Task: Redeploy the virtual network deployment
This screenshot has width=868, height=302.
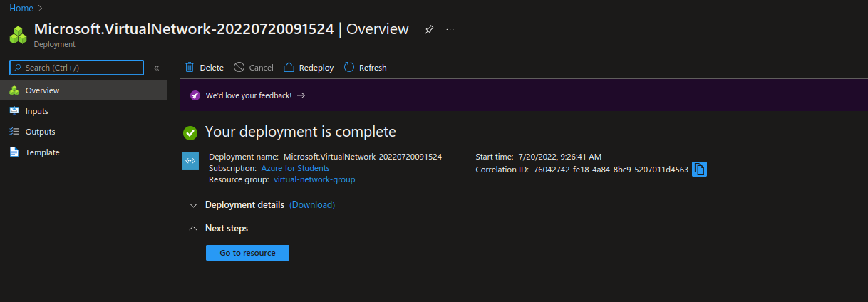Action: [309, 68]
